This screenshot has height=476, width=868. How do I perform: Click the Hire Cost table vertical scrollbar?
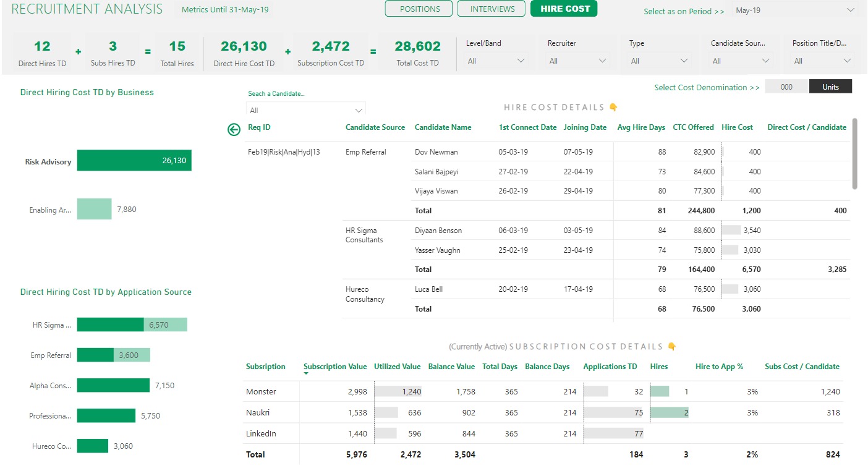pos(854,155)
